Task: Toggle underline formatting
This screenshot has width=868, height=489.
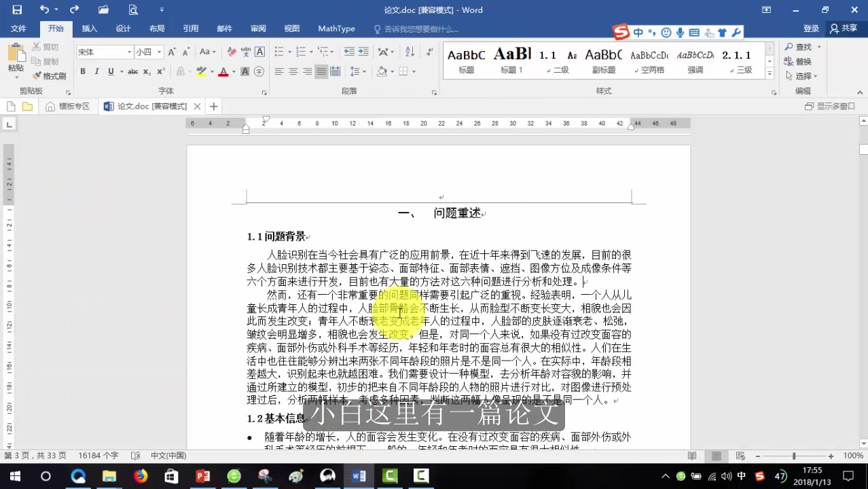Action: tap(111, 71)
